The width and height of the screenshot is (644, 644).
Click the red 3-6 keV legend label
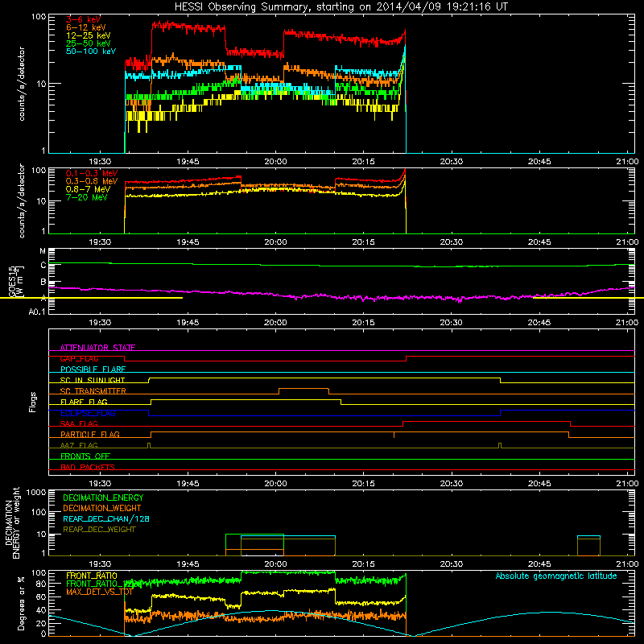(x=83, y=19)
